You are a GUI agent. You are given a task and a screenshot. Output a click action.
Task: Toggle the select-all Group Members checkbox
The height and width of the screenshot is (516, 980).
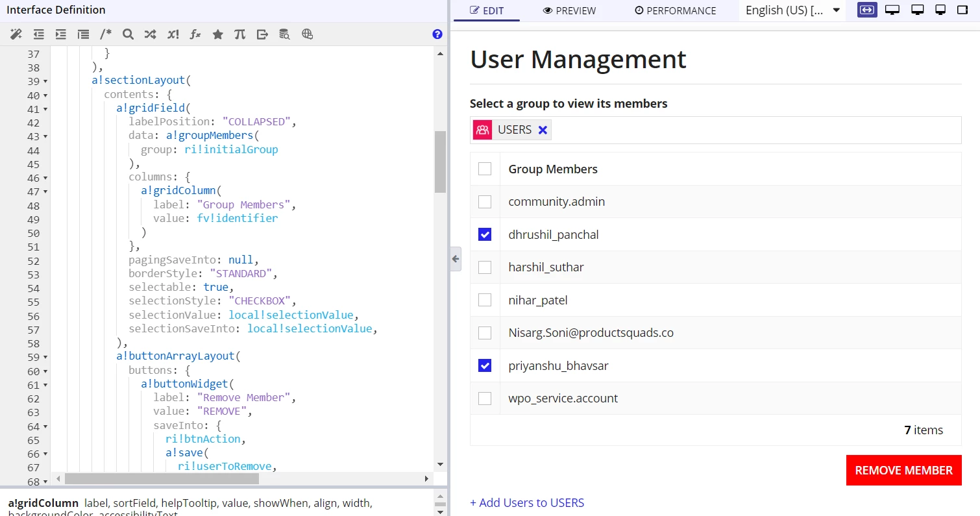point(485,169)
